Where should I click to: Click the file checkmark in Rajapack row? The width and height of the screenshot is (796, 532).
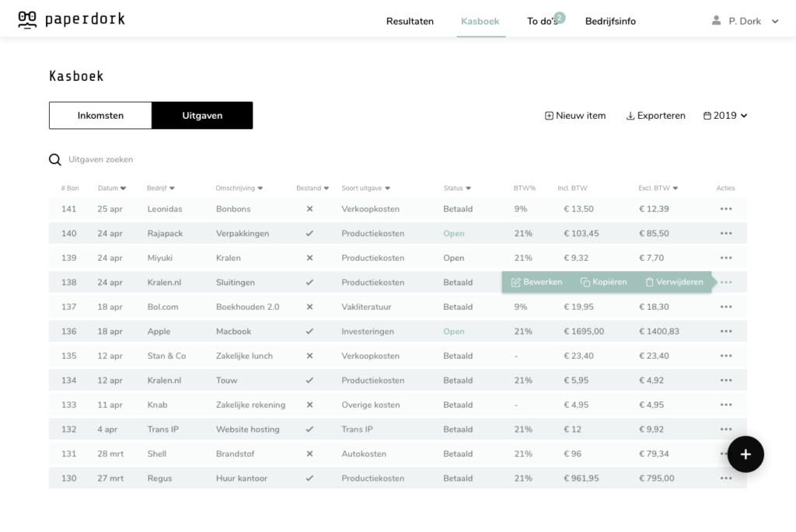coord(309,233)
